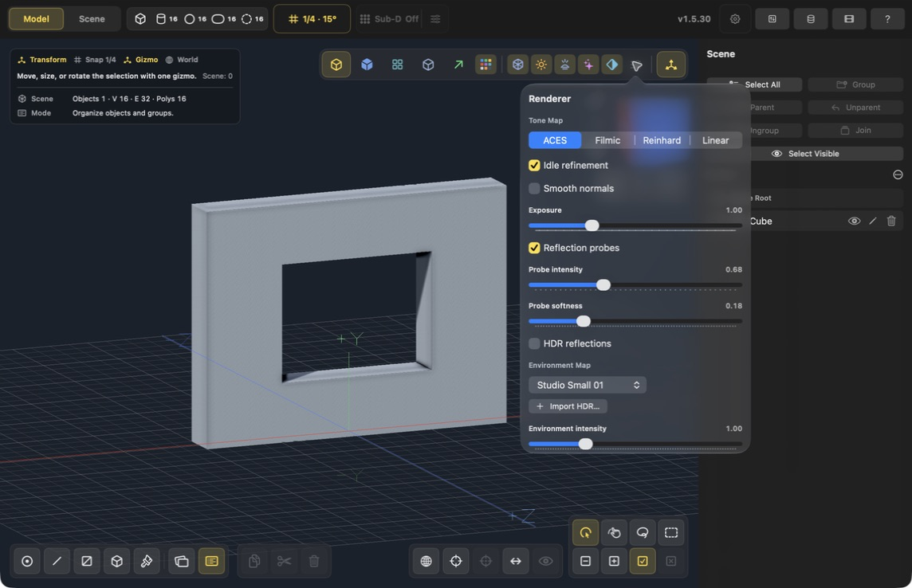Rename Cube using the pencil icon
The image size is (912, 588).
[x=872, y=221]
